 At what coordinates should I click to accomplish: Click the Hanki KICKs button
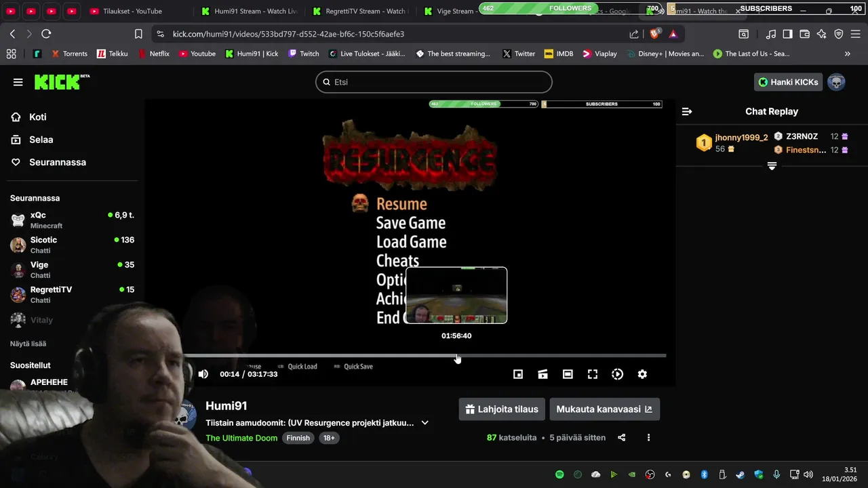click(788, 82)
